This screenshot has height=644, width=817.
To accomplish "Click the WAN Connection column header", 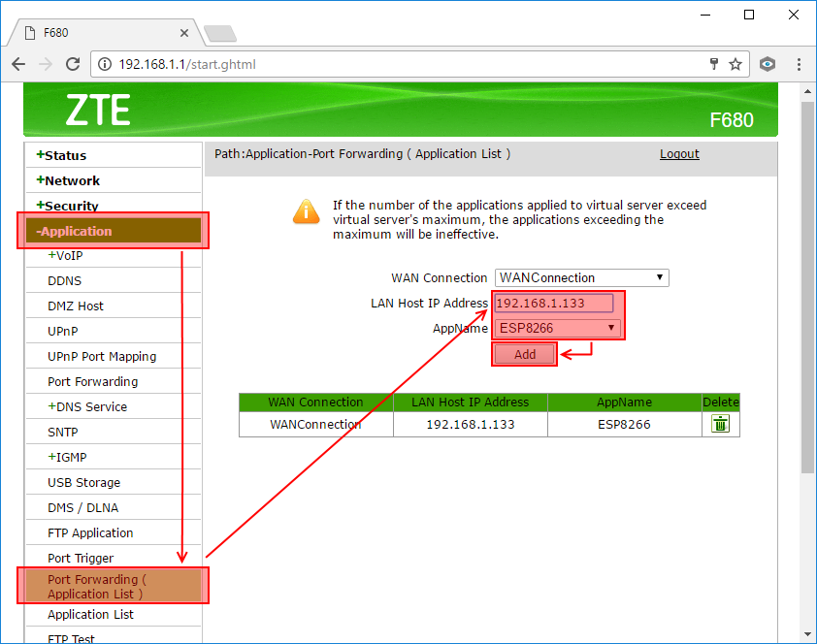I will [315, 402].
